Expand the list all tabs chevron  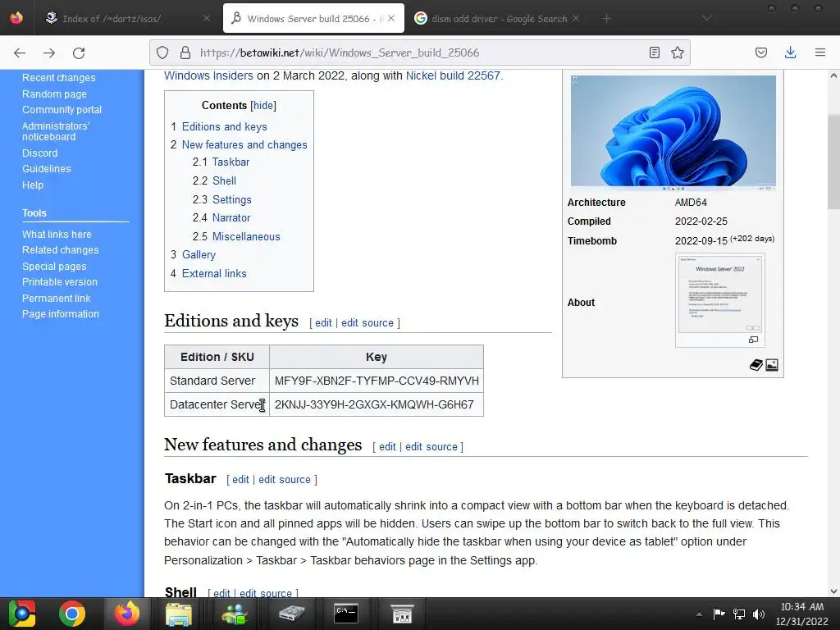pyautogui.click(x=707, y=18)
